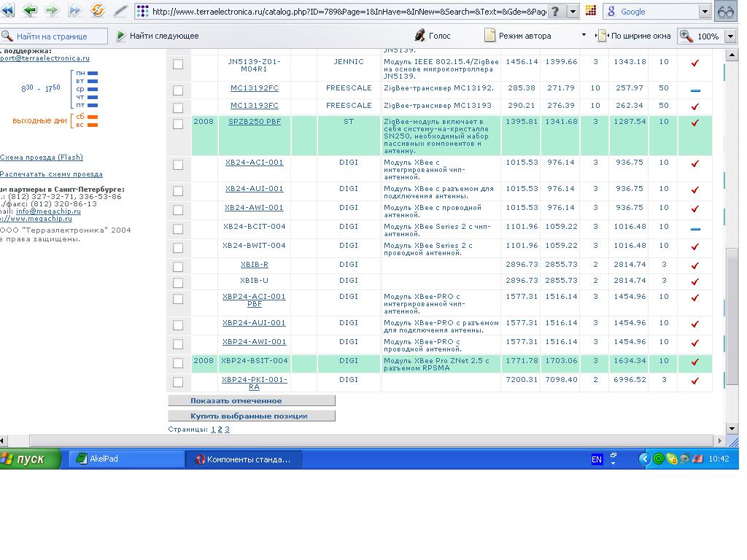
Task: Open the zoom 100% dropdown
Action: [730, 36]
